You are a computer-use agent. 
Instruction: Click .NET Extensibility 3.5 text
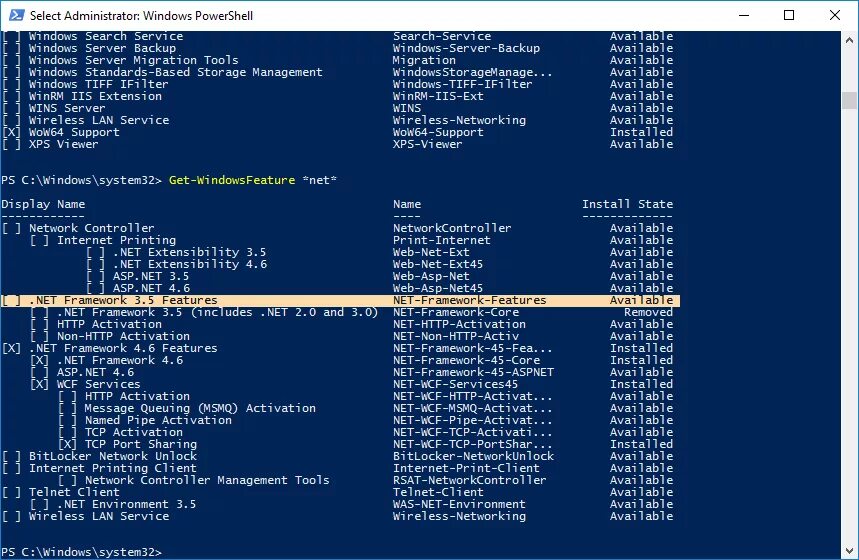(190, 252)
